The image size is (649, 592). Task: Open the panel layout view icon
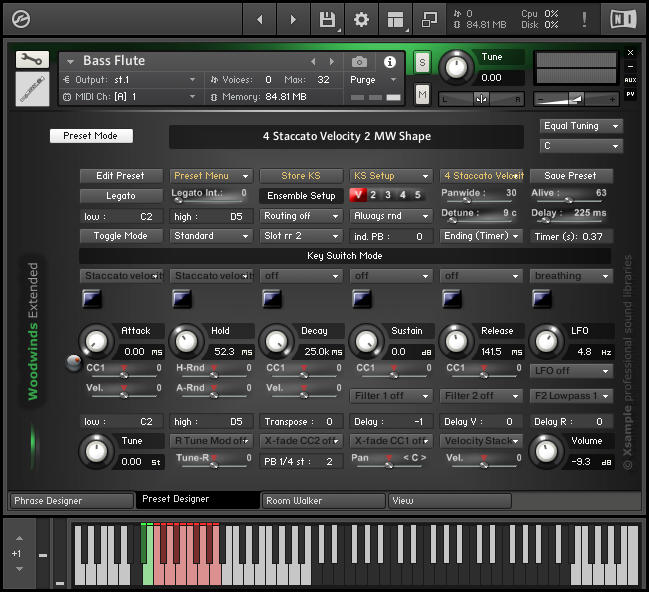[395, 19]
